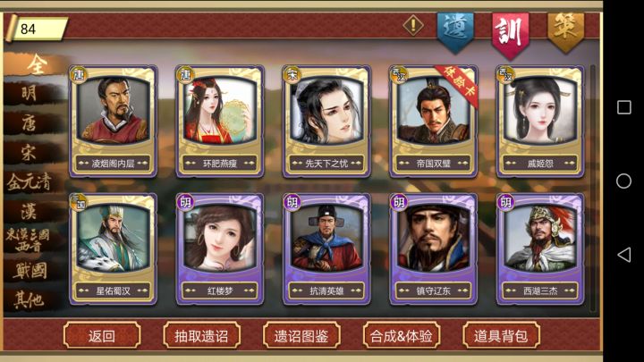Screen dimensions: 644x362
Task: Tap the Android recents square icon
Action: point(624,107)
